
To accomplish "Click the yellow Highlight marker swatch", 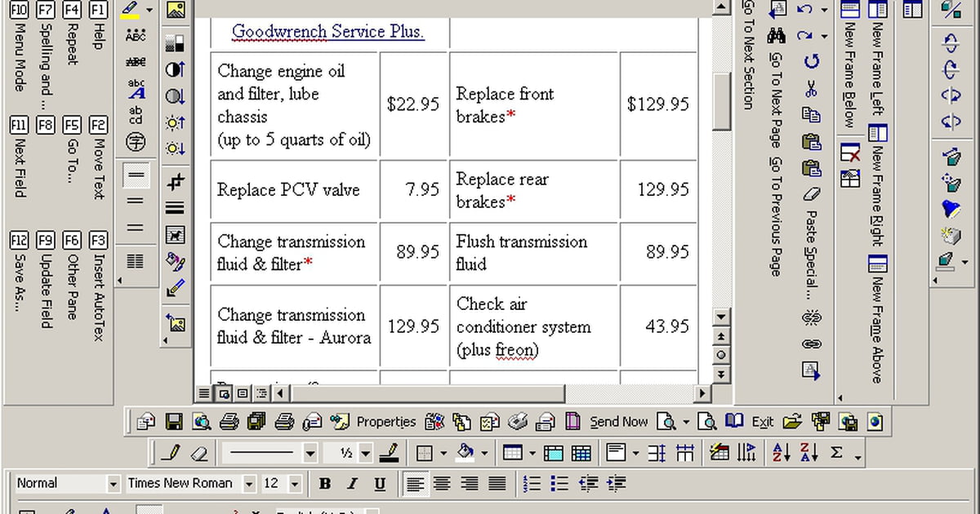I will pos(131,11).
